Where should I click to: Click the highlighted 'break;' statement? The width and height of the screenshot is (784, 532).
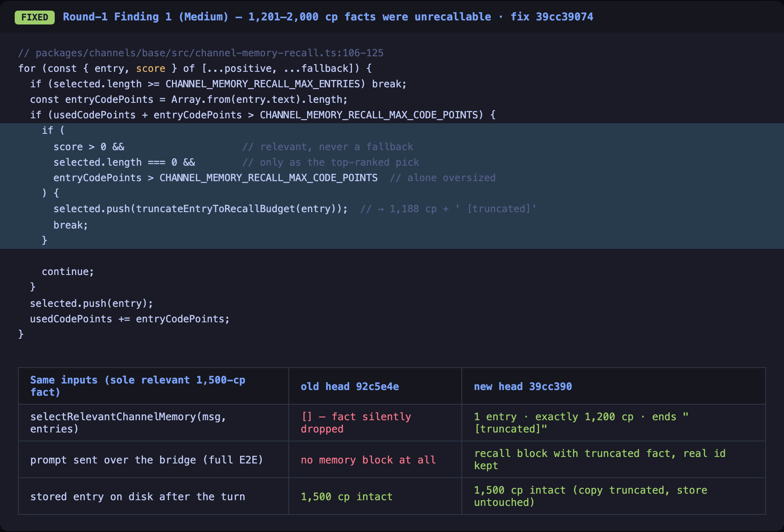[x=71, y=225]
